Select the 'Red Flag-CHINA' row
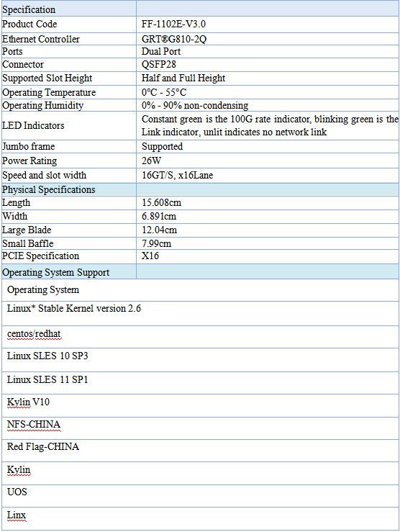This screenshot has width=400, height=532. [x=200, y=451]
